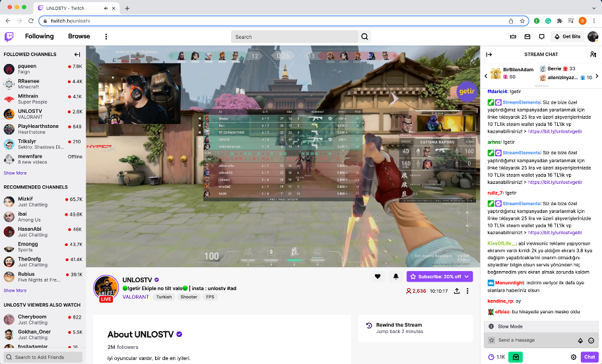Open the Following tab
Image resolution: width=602 pixels, height=364 pixels.
pos(39,36)
